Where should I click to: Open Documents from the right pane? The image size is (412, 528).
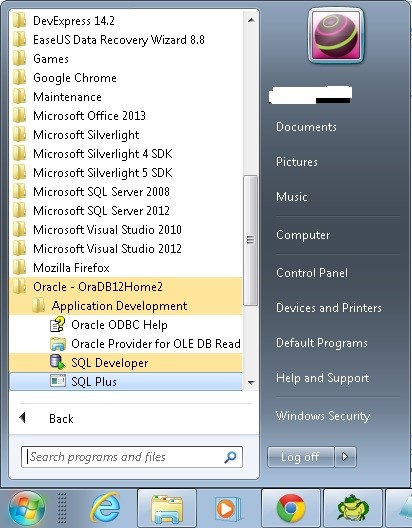306,127
